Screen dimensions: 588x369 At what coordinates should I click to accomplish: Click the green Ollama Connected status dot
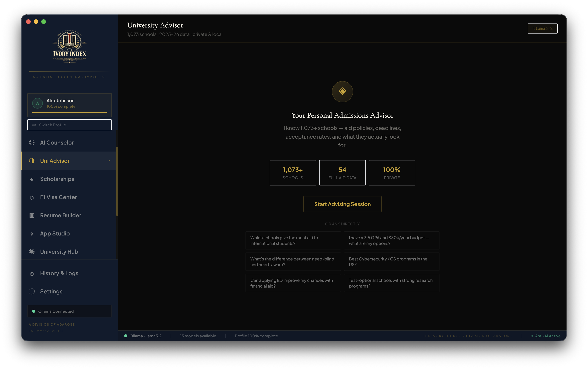pyautogui.click(x=34, y=311)
